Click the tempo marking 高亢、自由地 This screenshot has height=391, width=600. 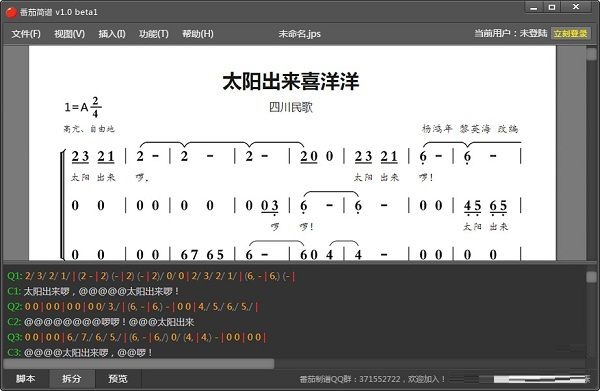(x=89, y=129)
